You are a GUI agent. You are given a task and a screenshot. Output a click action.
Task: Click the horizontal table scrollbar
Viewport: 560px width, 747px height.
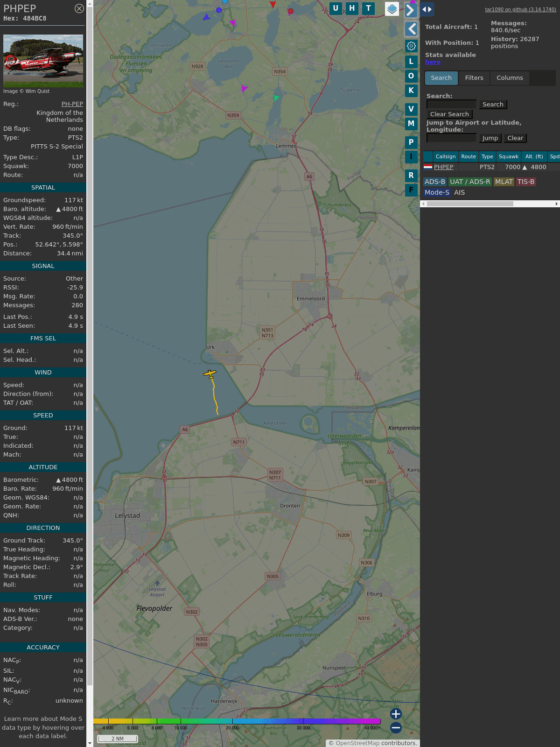point(470,204)
